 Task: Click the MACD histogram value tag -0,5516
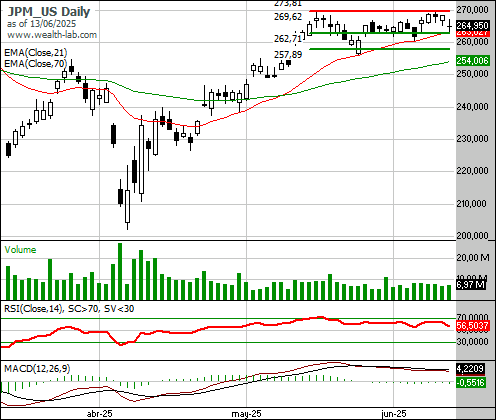(470, 382)
